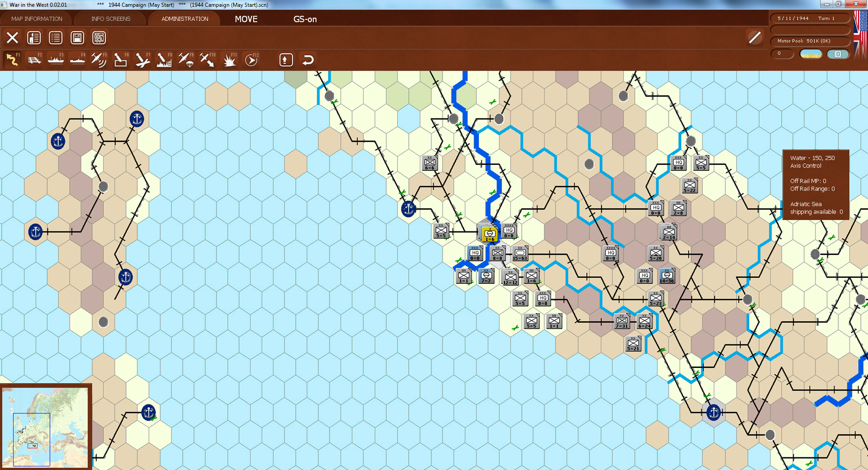
Task: Select the ADMINISTRATION tab
Action: coord(185,19)
